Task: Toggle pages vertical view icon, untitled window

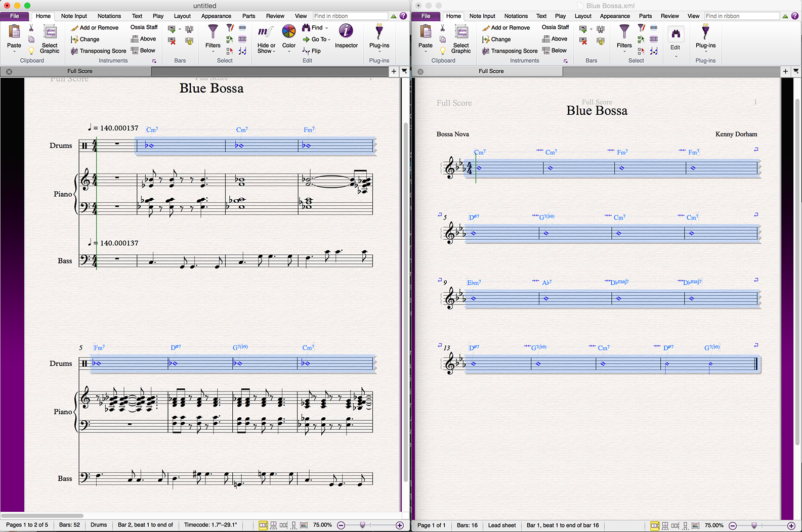Action: [x=294, y=525]
